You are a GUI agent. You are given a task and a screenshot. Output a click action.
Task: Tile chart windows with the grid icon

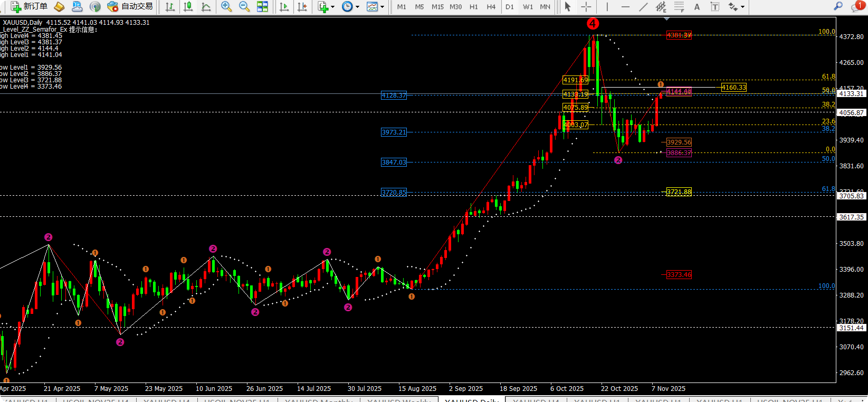click(262, 6)
